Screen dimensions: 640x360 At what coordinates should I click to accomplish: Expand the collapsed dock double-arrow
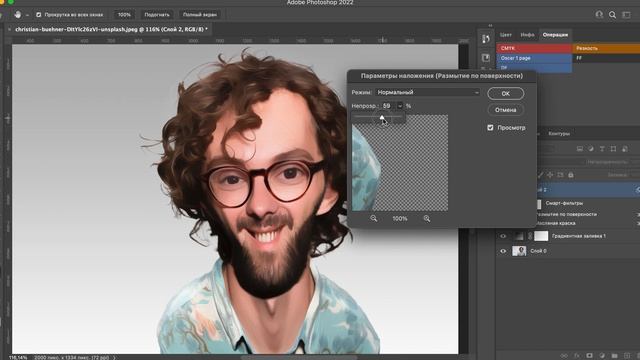pyautogui.click(x=490, y=25)
